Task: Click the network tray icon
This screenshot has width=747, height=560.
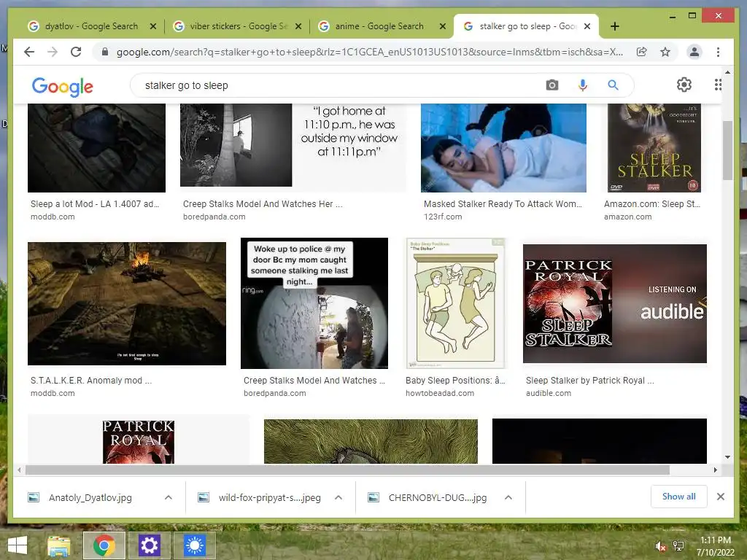Action: click(678, 546)
